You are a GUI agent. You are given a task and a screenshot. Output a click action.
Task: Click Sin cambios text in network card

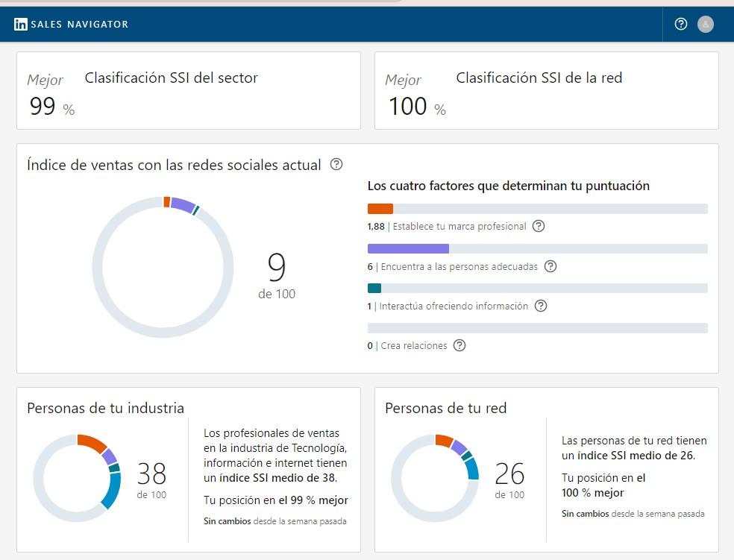click(x=585, y=514)
